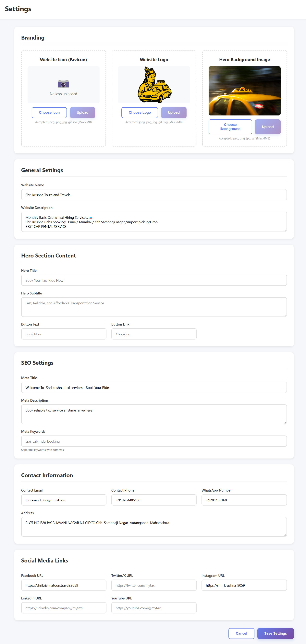Click inside the Website Description textarea
The width and height of the screenshot is (306, 644).
(x=154, y=222)
